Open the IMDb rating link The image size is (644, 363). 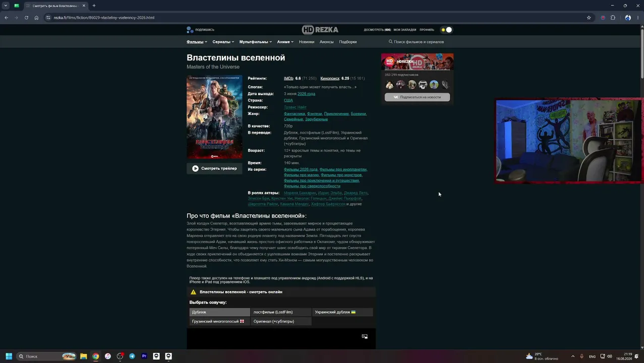(x=288, y=79)
